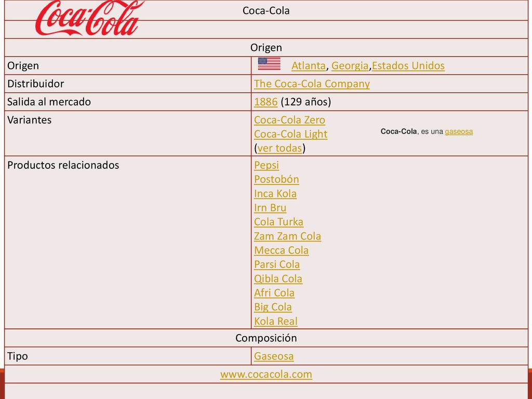Click the 'Composición' section header

[x=266, y=338]
